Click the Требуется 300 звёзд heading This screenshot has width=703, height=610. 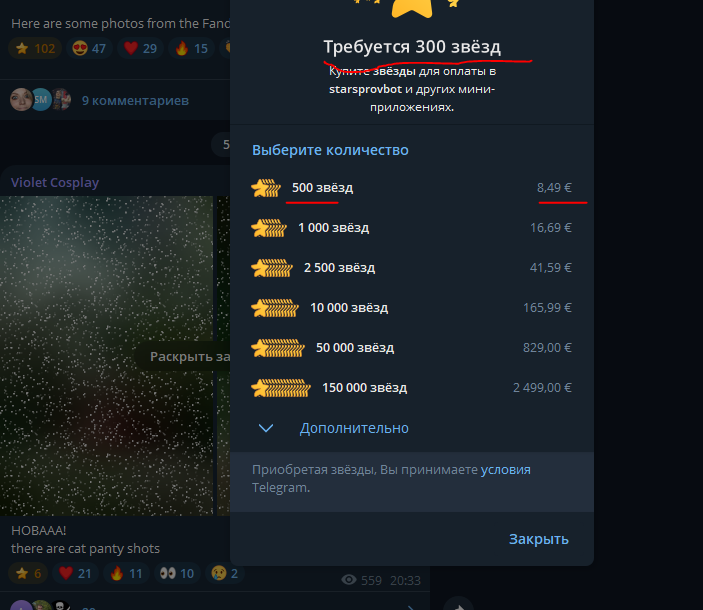(412, 47)
